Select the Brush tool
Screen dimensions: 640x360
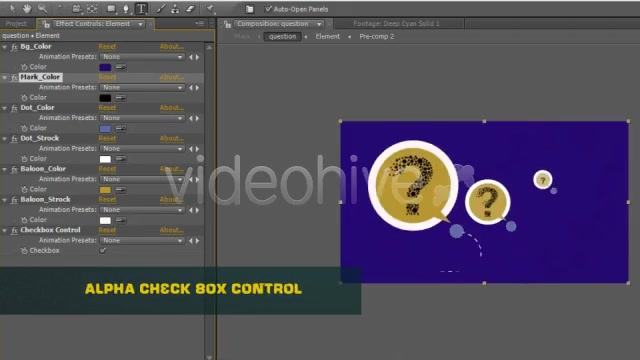[160, 9]
